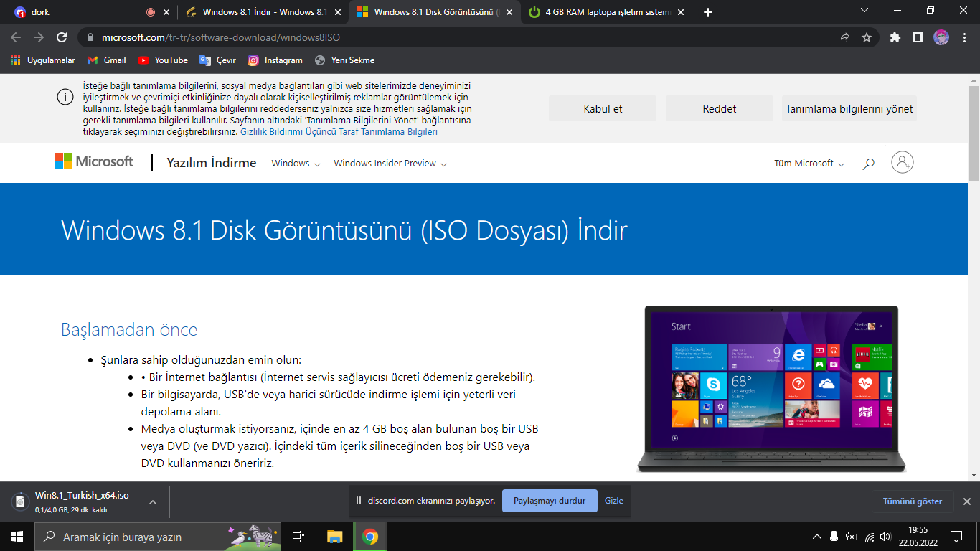Reject cookies with Reddet
The width and height of the screenshot is (980, 551).
click(x=720, y=109)
